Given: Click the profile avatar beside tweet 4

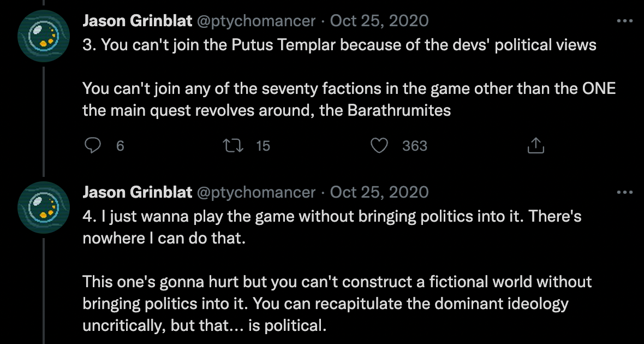Looking at the screenshot, I should click(42, 207).
